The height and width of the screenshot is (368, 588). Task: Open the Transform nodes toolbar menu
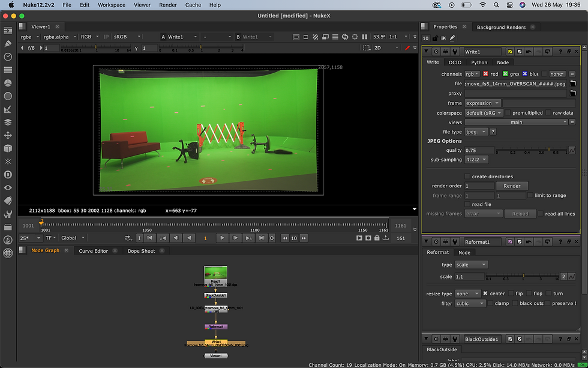point(8,136)
